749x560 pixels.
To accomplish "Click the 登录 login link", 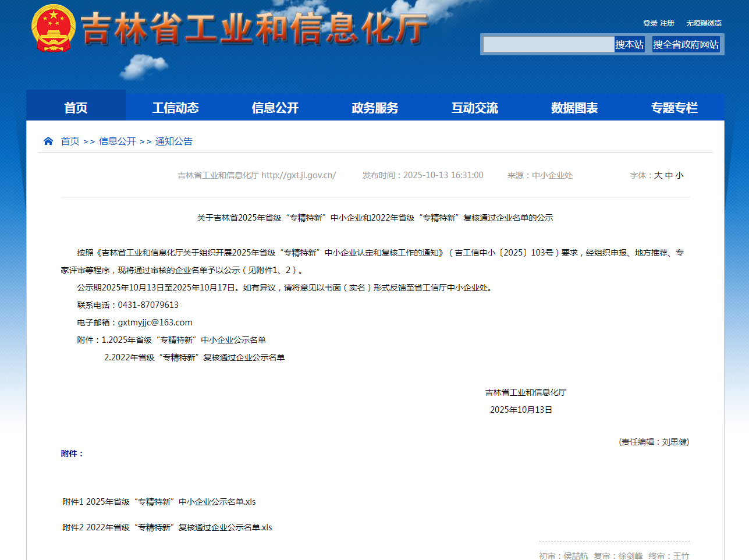I will click(x=649, y=23).
